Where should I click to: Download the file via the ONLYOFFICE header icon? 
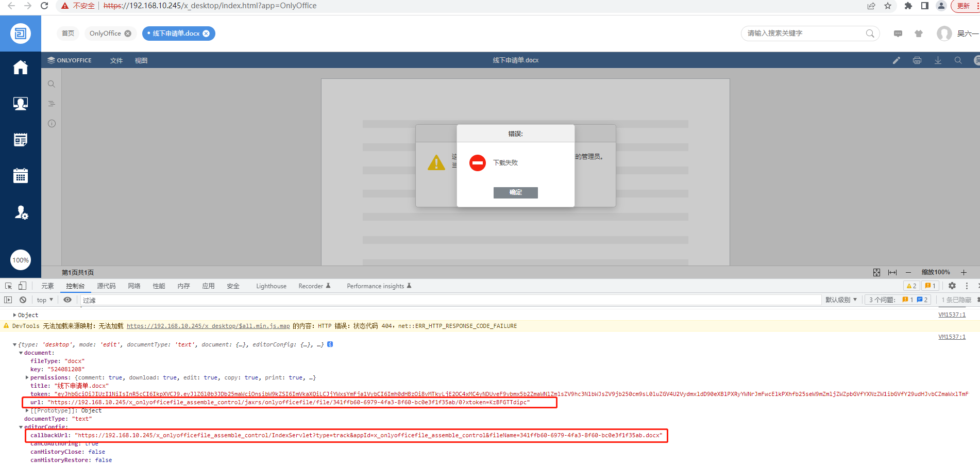(938, 60)
